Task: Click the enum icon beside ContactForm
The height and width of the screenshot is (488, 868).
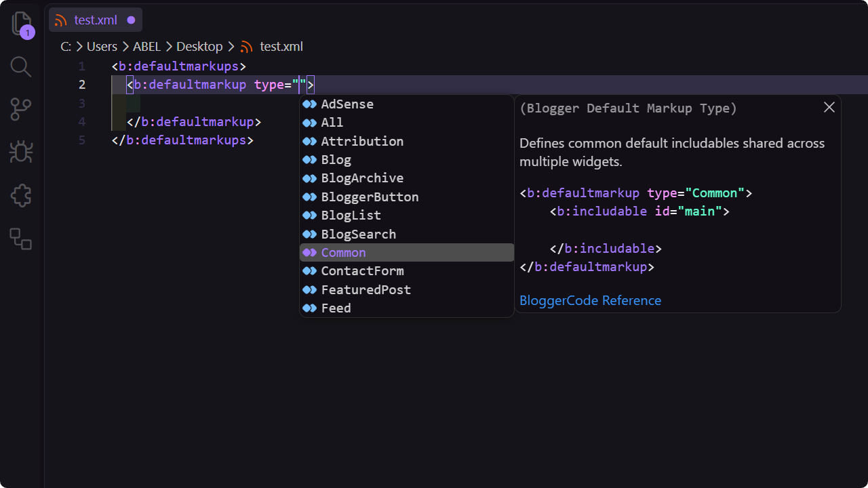Action: (310, 271)
